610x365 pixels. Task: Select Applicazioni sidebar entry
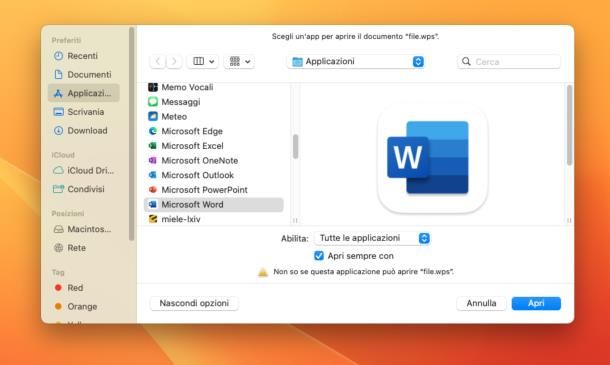click(84, 93)
